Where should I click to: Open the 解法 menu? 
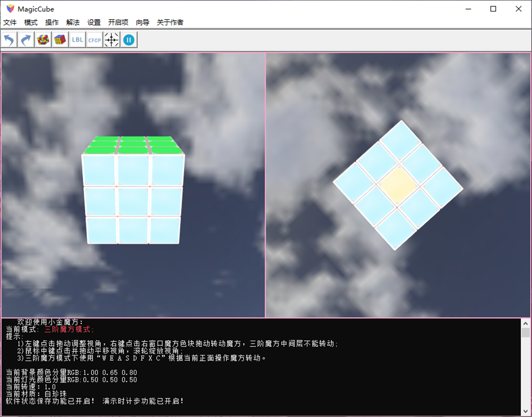pos(73,22)
